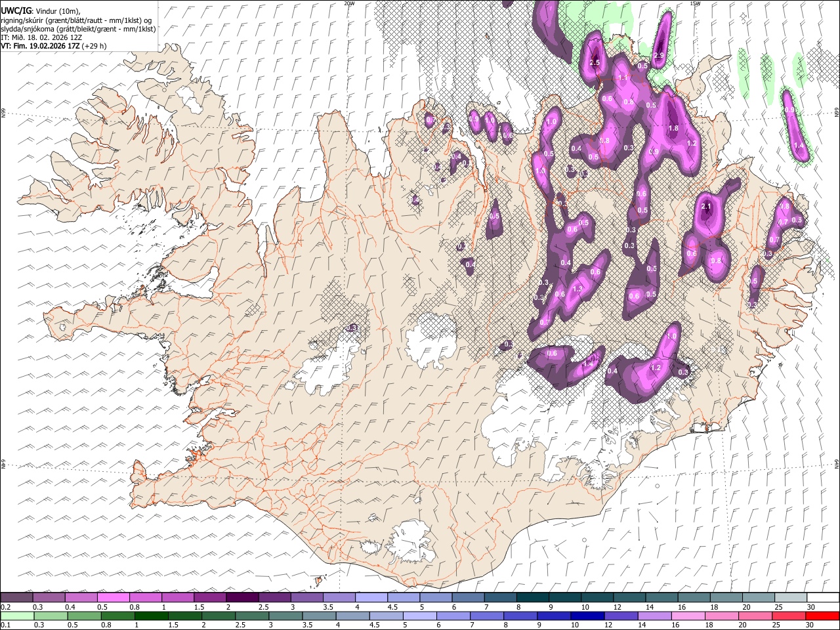Click the 'IT: Mið. 18. 02. 2026 12Z' line
This screenshot has height=630, width=840.
pos(41,37)
